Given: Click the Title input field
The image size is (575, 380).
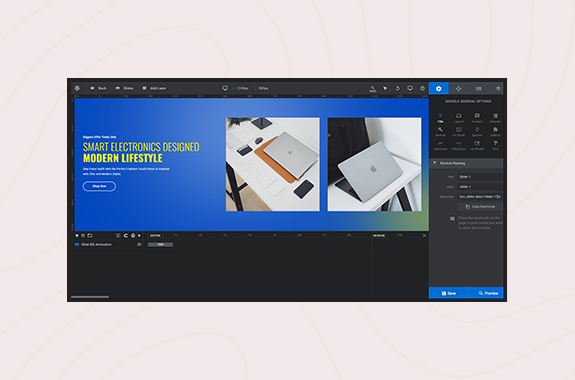Looking at the screenshot, I should [x=480, y=177].
